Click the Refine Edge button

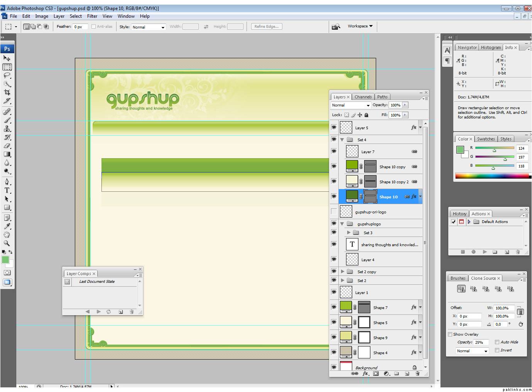coord(267,27)
